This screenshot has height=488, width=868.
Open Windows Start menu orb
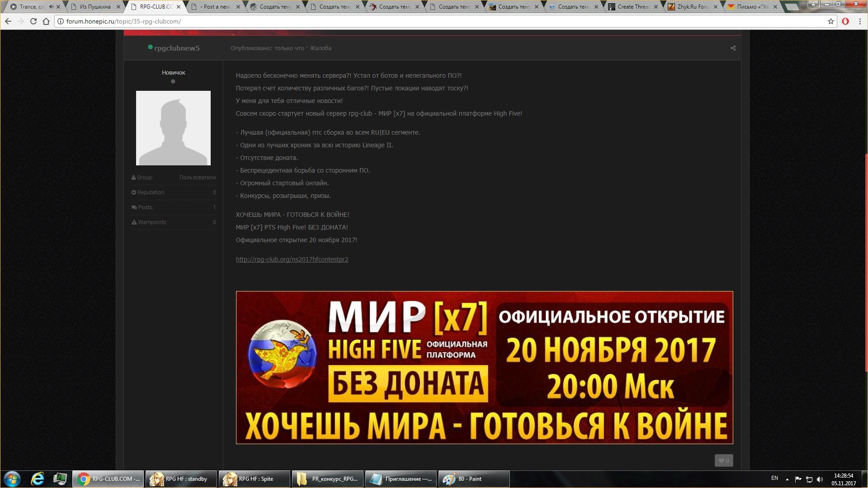[12, 479]
